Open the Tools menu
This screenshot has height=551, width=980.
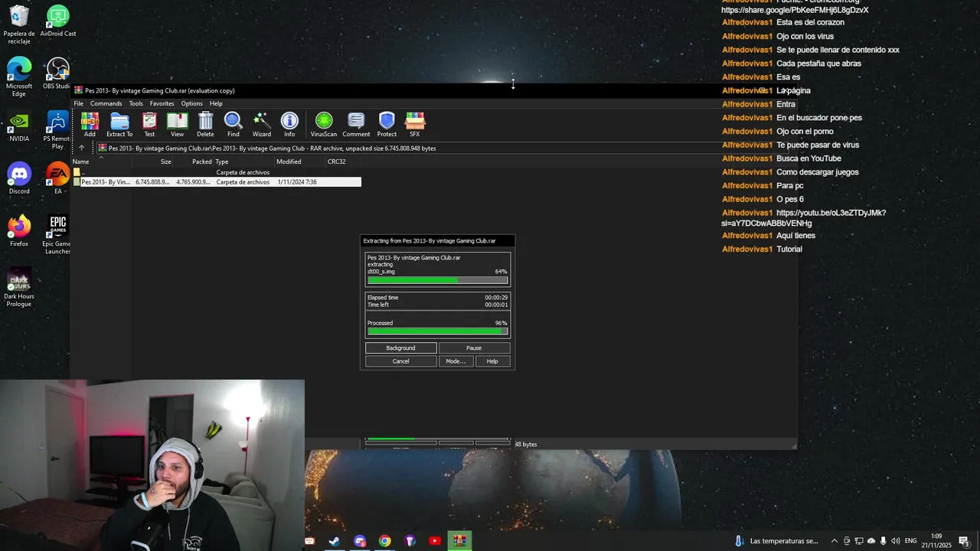[136, 103]
